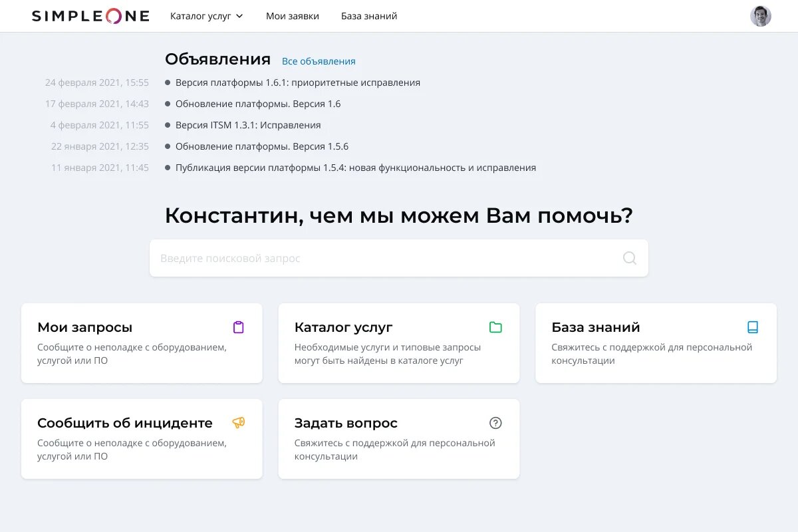
Task: Expand the Каталог услуг navigation dropdown
Action: 206,15
